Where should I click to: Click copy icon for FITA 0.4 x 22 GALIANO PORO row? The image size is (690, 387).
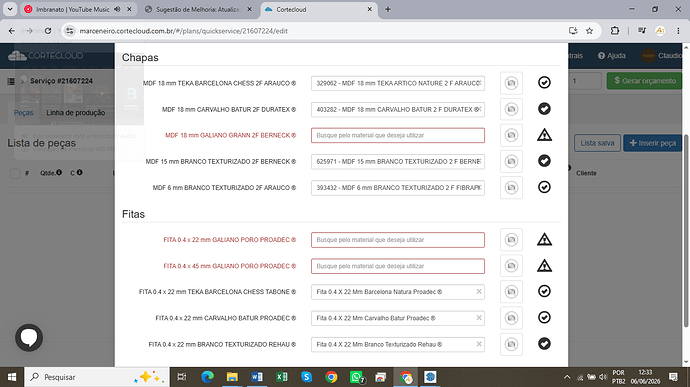511,240
